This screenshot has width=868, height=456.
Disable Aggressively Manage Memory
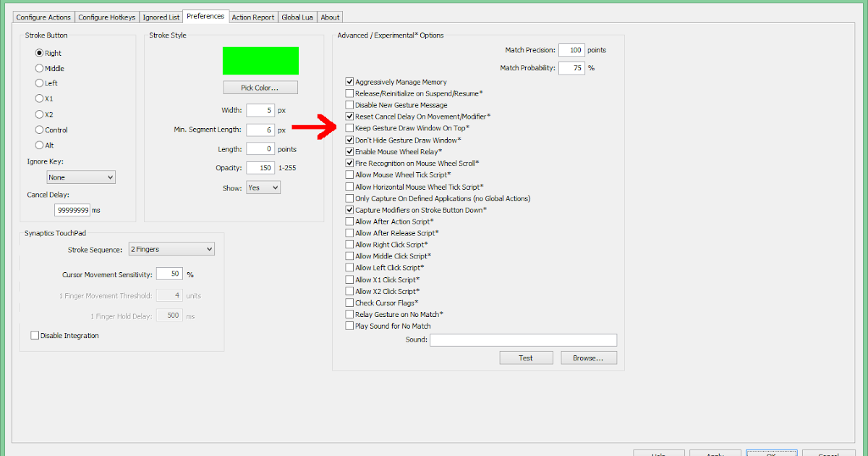pos(349,81)
